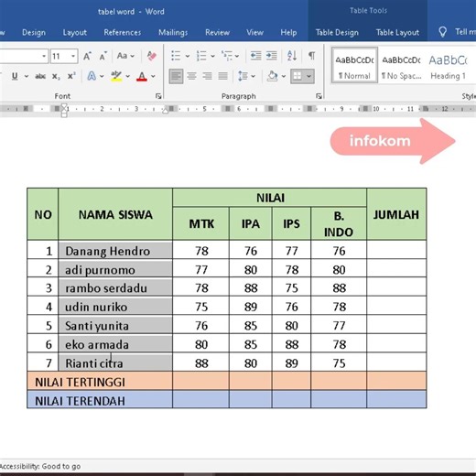
Task: Toggle Align Left paragraph alignment
Action: (176, 76)
